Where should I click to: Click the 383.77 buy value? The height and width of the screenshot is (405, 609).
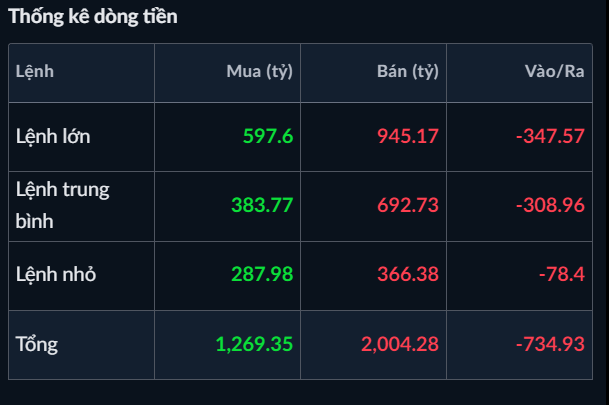(262, 204)
